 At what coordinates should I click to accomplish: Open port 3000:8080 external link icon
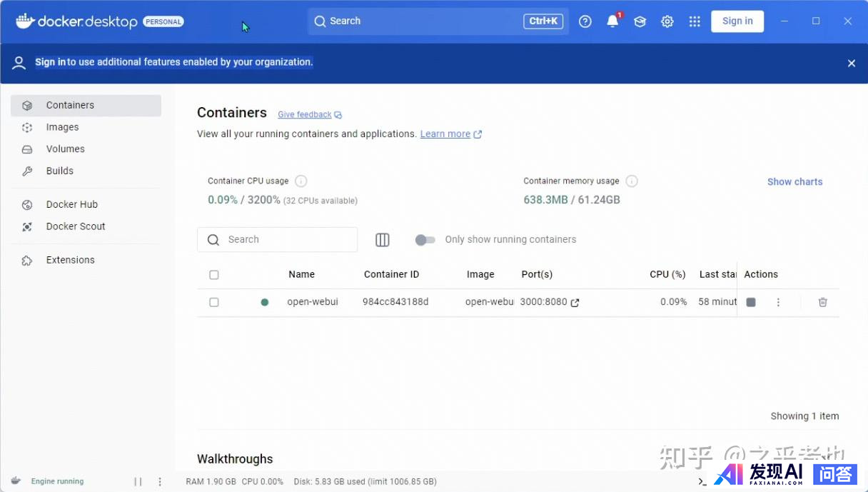point(575,303)
